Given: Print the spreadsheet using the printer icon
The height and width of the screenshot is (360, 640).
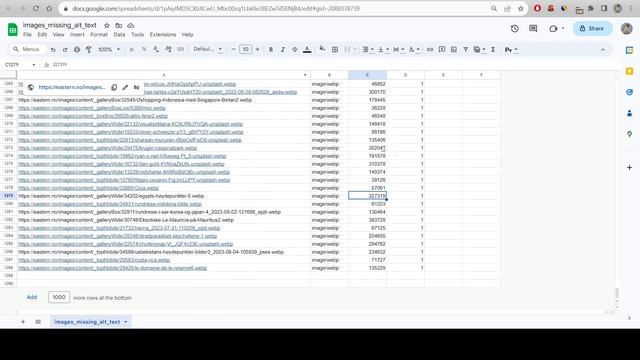Looking at the screenshot, I should (77, 49).
